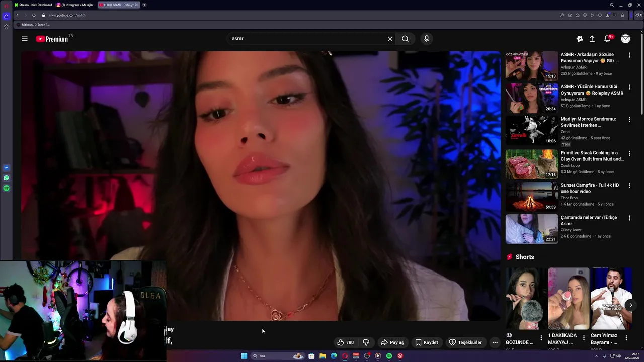Open Mahsun 2.Sezon bookmark
Viewport: 644px width, 362px height.
(33, 25)
